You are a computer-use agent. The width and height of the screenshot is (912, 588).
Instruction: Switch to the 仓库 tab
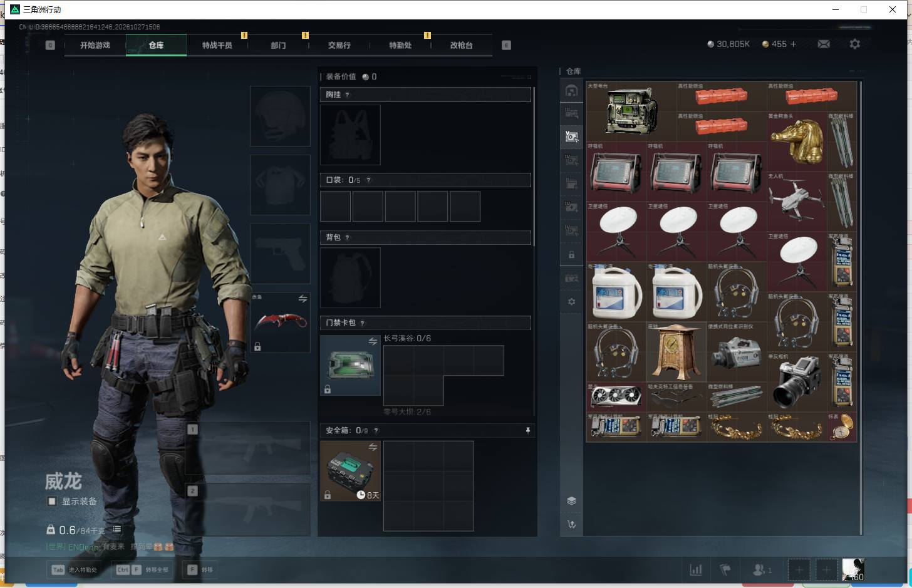[x=156, y=45]
